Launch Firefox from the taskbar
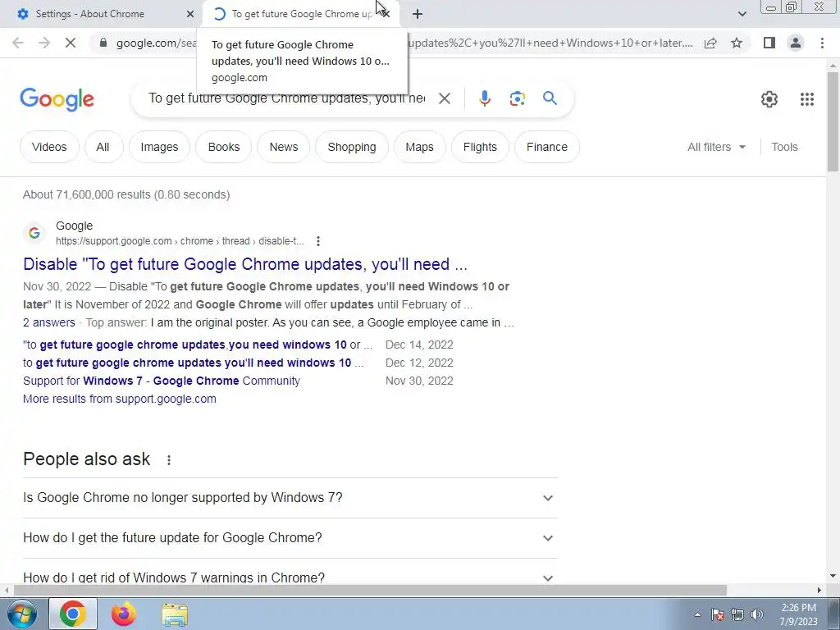The image size is (840, 630). coord(124,614)
